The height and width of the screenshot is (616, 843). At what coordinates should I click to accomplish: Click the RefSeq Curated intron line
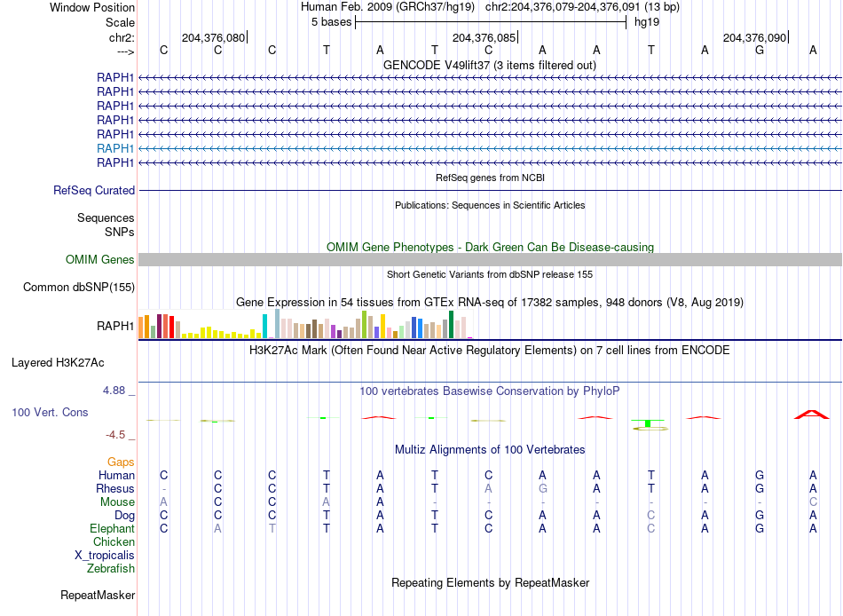click(x=490, y=191)
